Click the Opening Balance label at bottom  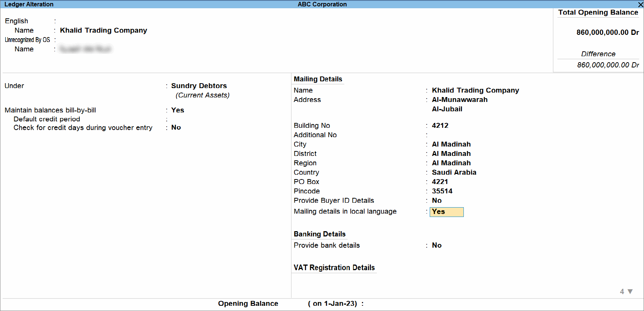(x=248, y=304)
